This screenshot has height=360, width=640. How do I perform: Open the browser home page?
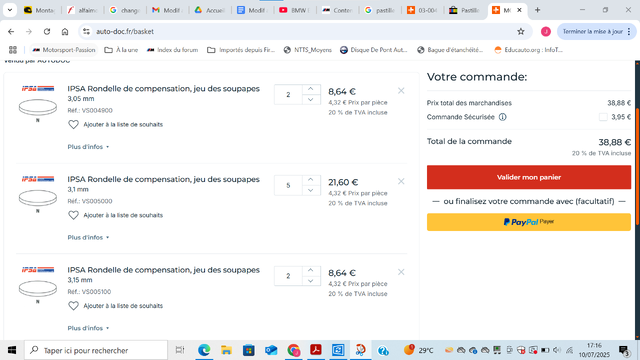(x=65, y=31)
